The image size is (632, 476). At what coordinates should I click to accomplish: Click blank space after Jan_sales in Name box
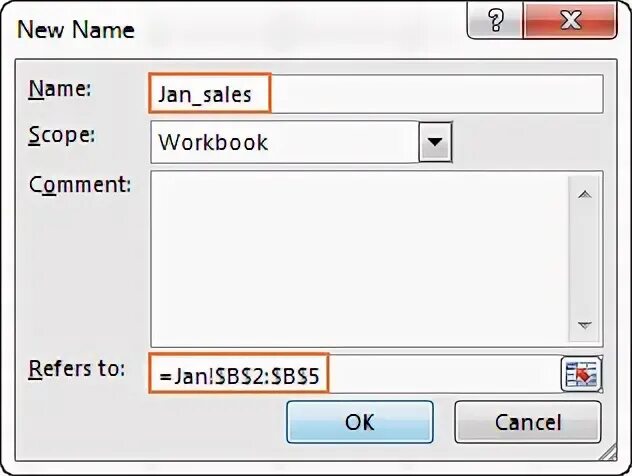tap(440, 94)
